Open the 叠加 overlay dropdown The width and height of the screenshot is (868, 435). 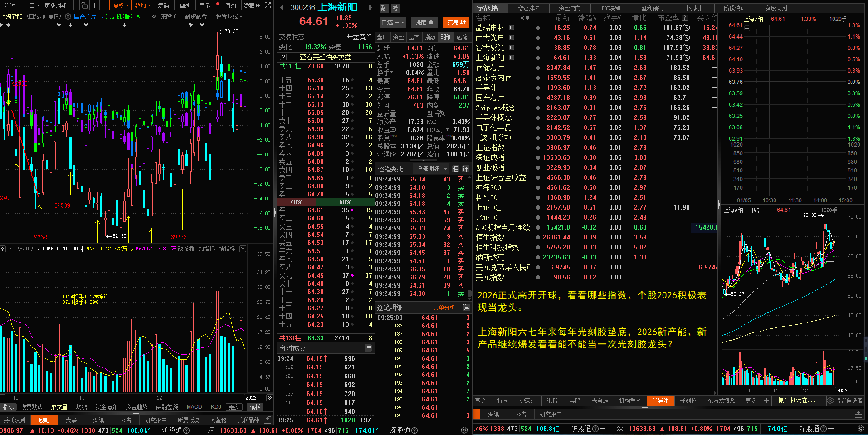coord(143,5)
